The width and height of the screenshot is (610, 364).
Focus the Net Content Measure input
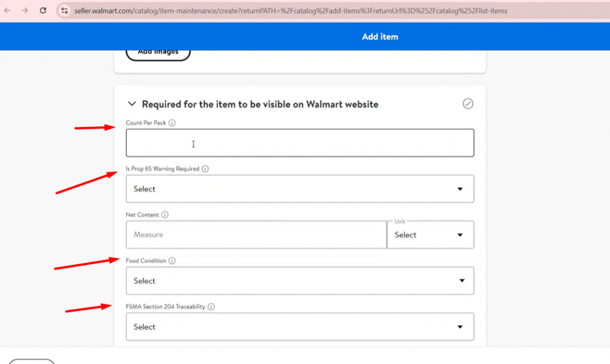(256, 235)
